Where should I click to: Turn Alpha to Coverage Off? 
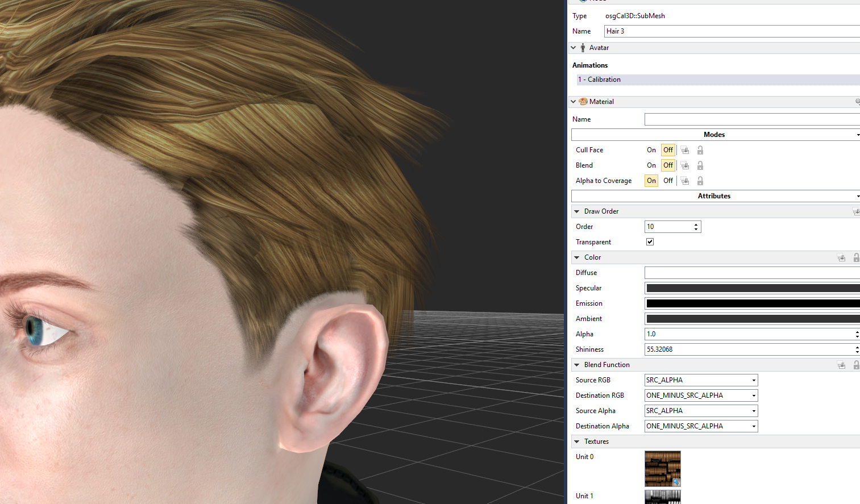pos(668,181)
